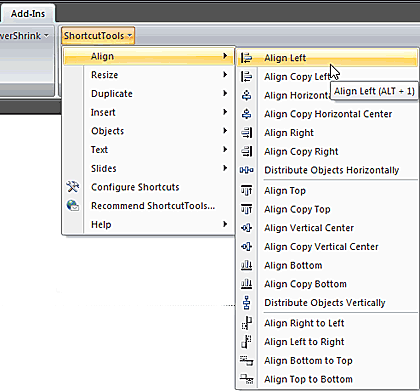Open the Help menu item
This screenshot has height=391, width=420.
click(149, 224)
